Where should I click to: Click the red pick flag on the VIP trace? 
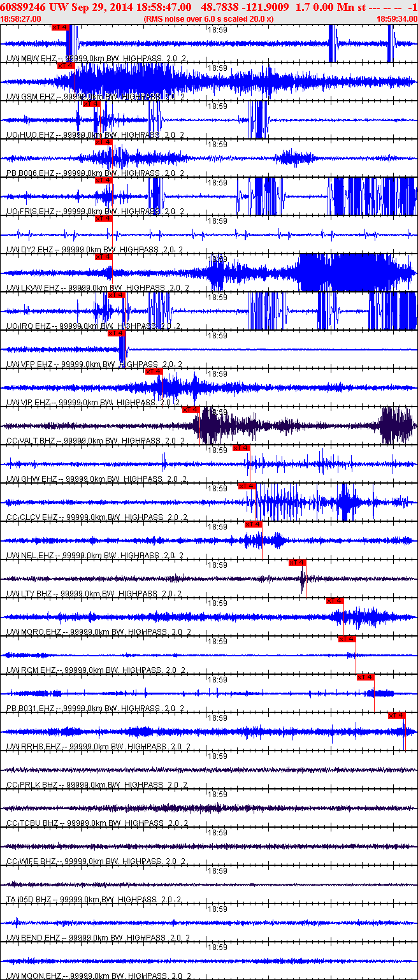click(154, 371)
